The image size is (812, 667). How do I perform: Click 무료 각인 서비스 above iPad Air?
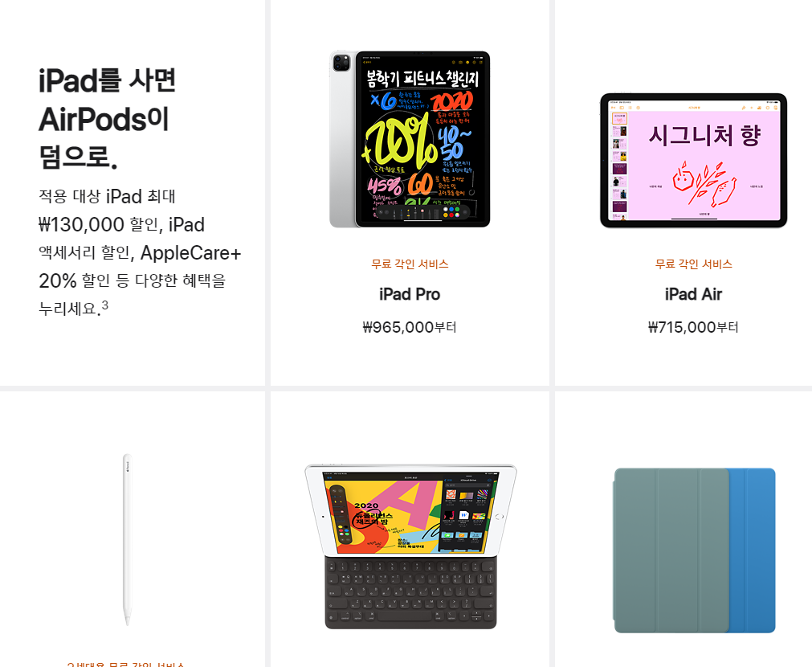693,264
